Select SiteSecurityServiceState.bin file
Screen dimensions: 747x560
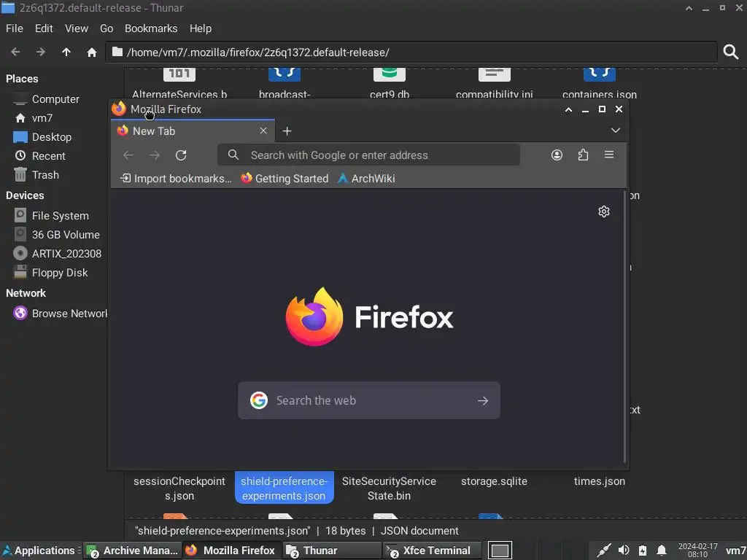coord(390,488)
